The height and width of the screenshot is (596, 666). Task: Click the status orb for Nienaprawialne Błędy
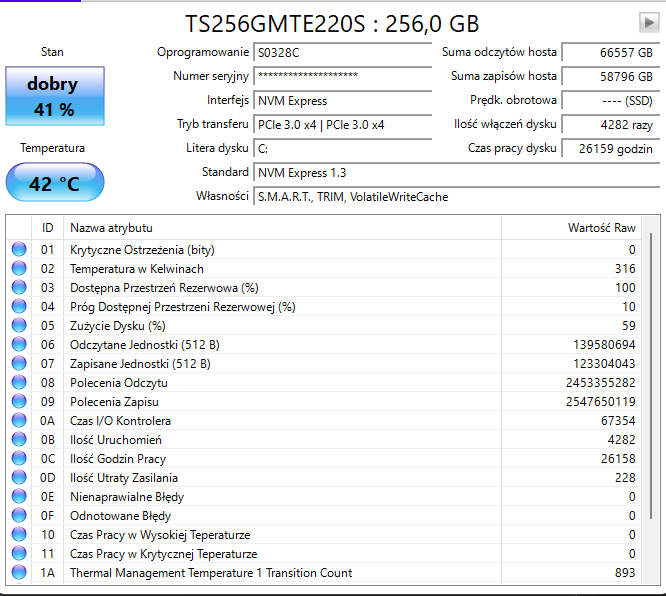[x=19, y=497]
